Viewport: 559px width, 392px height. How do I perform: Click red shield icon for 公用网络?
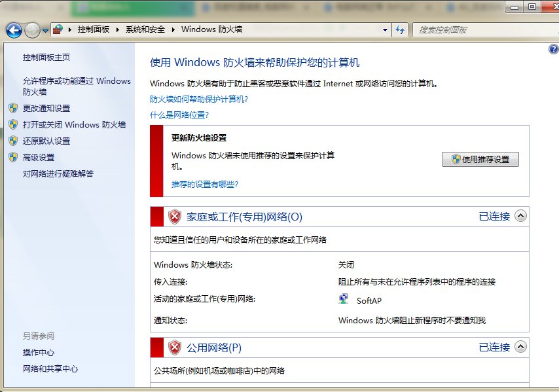[x=174, y=347]
